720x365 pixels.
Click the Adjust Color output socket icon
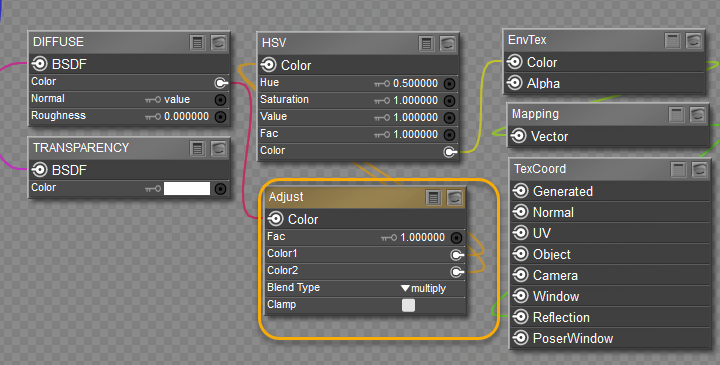click(276, 219)
